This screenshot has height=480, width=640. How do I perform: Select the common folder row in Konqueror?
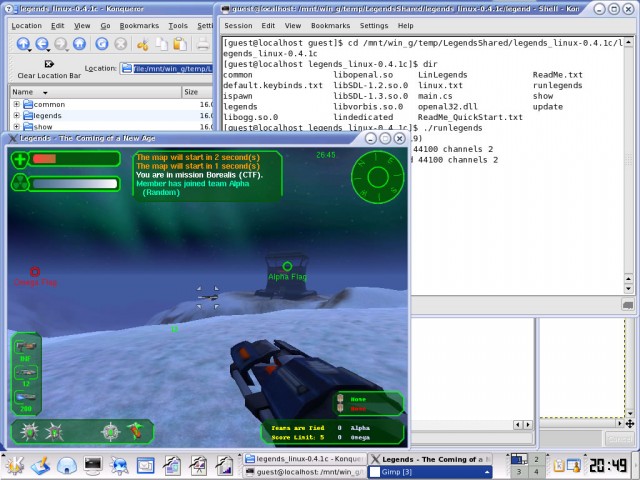point(111,104)
